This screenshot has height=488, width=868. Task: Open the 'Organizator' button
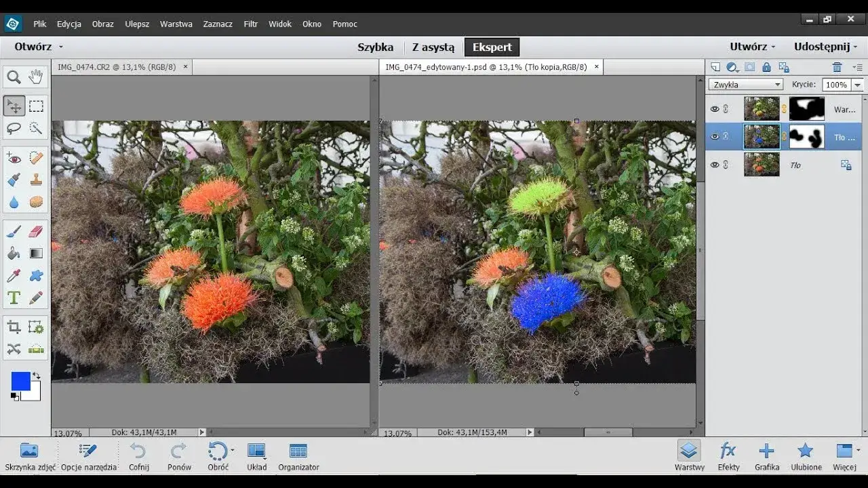coord(298,457)
